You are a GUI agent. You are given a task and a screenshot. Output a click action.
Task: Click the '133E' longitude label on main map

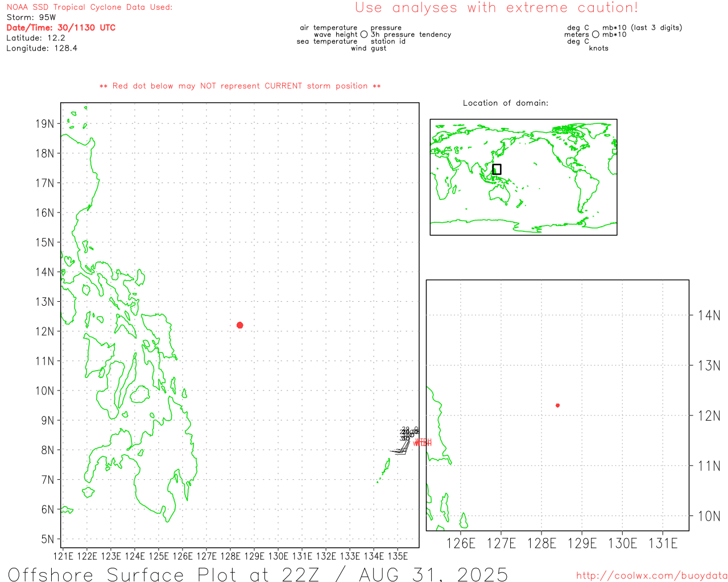coord(350,556)
